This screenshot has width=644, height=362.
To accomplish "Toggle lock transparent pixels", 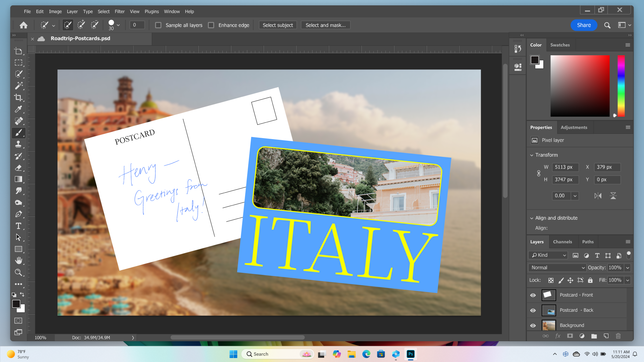I will 551,280.
